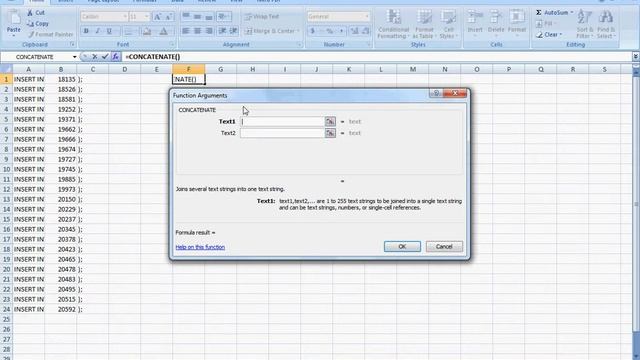The width and height of the screenshot is (640, 360).
Task: Click cell B5 containing 19371
Action: point(61,119)
